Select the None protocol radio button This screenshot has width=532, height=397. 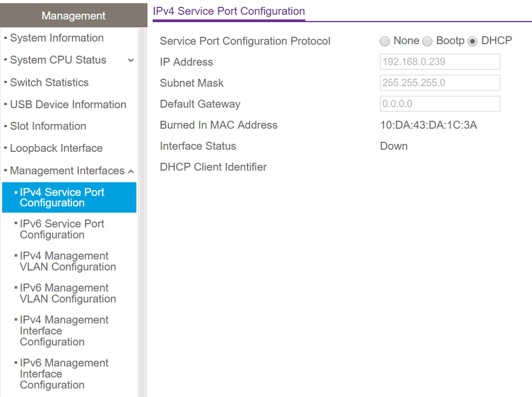coord(384,42)
